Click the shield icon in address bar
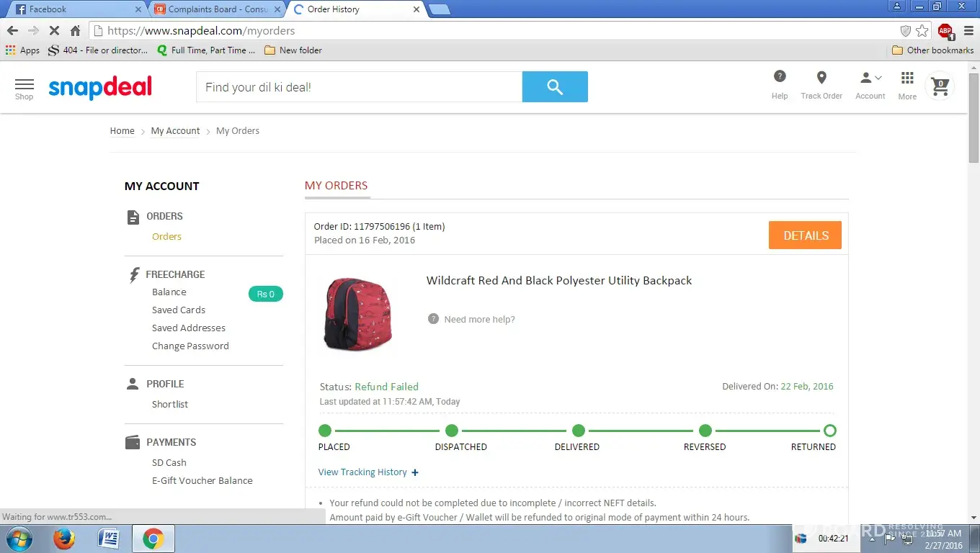 pos(906,31)
